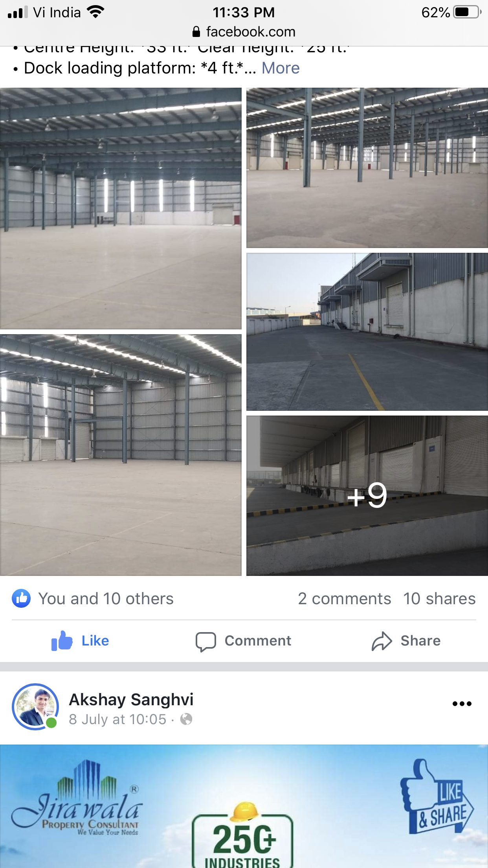Open 'You and 10 others' reactions list

106,599
